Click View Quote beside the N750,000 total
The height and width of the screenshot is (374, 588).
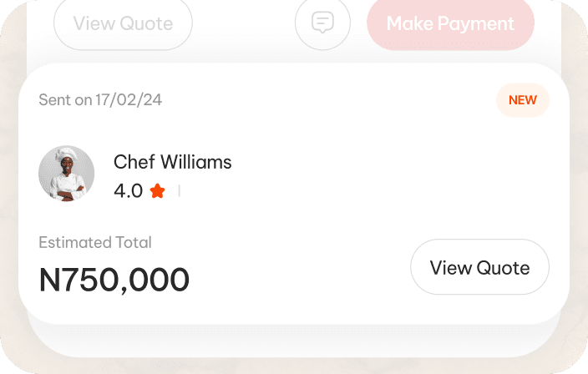479,267
